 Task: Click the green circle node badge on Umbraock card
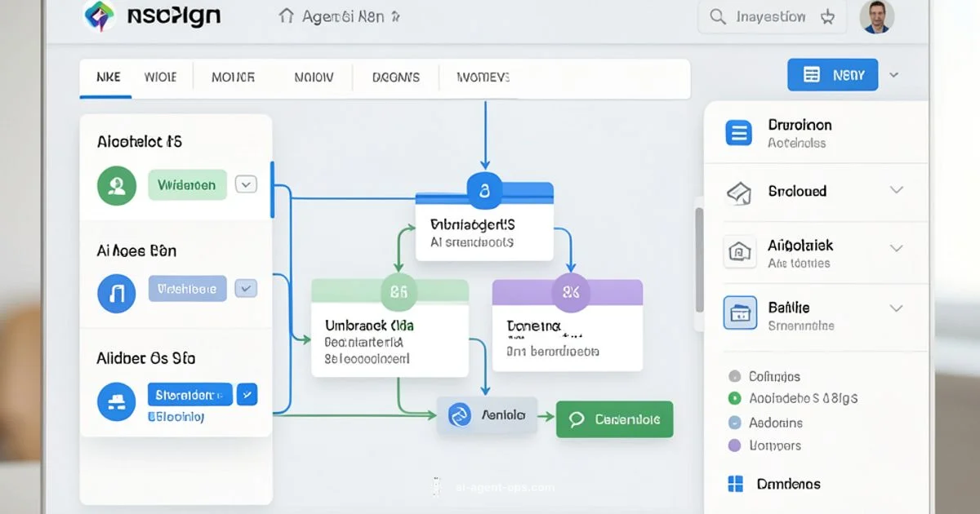click(x=399, y=291)
